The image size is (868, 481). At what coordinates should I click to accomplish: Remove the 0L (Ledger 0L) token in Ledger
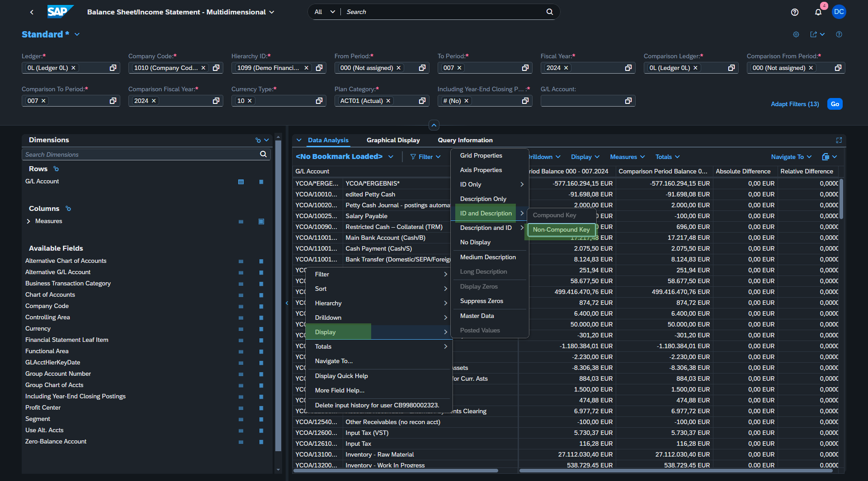point(73,68)
